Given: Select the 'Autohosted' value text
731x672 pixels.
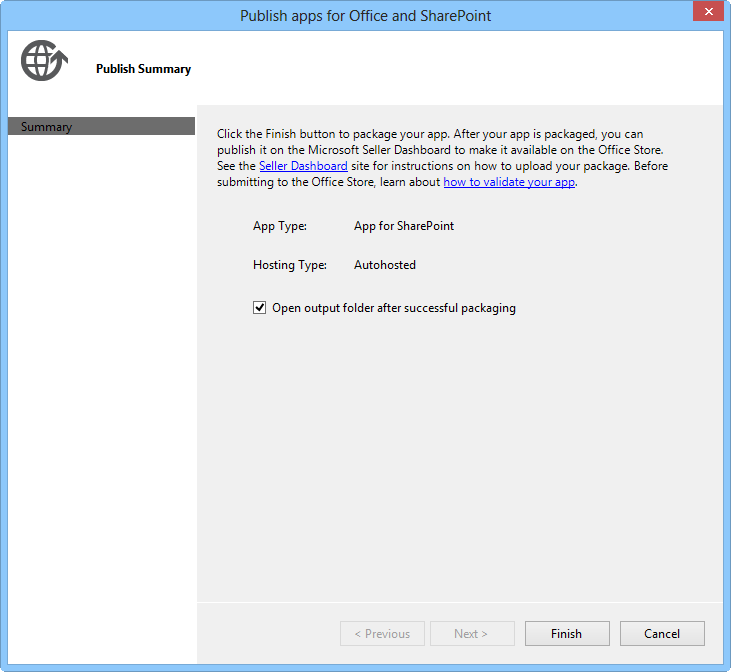Looking at the screenshot, I should (385, 265).
